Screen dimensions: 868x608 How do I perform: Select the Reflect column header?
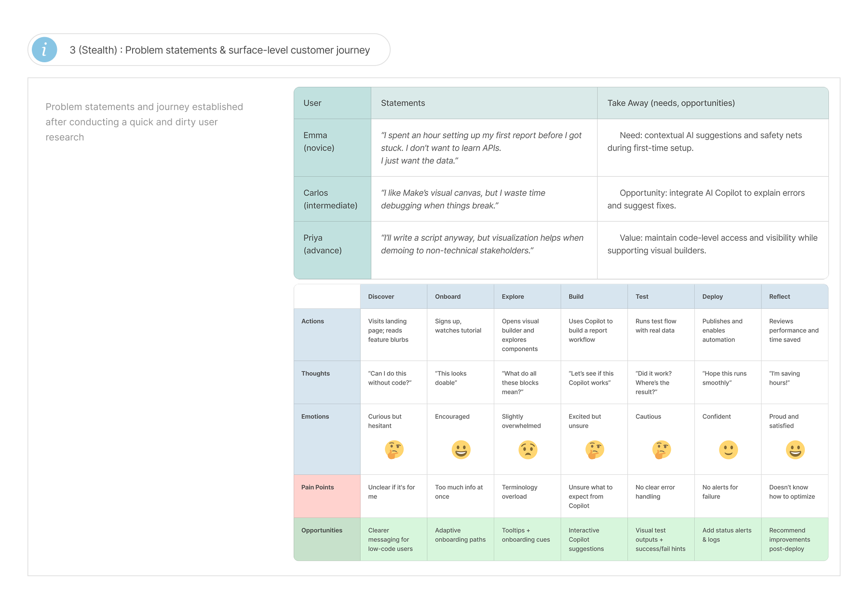pyautogui.click(x=795, y=296)
